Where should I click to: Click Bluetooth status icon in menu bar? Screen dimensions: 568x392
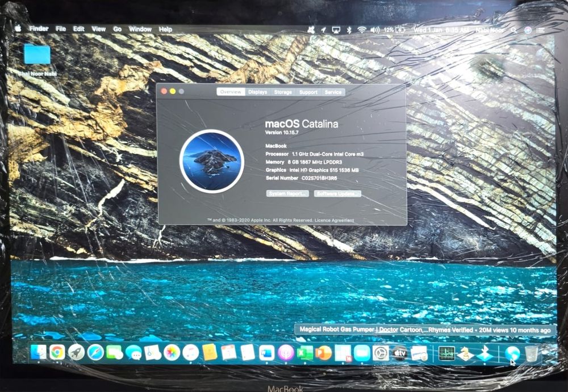[349, 30]
